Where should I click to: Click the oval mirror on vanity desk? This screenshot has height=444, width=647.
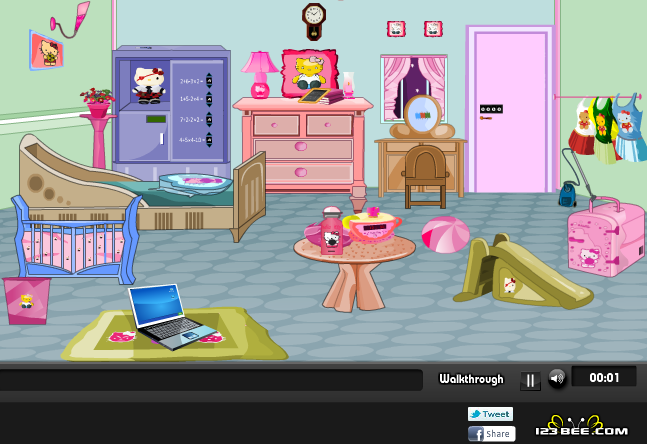click(x=422, y=116)
